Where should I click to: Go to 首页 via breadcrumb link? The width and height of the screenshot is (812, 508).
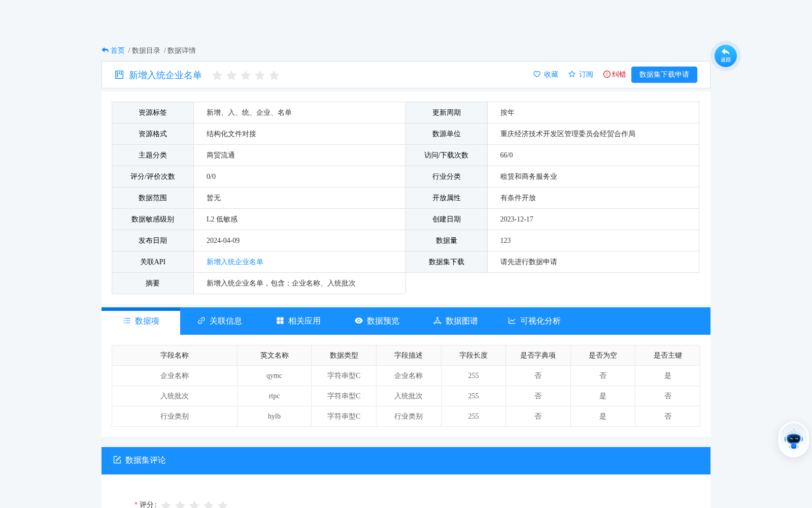[118, 50]
